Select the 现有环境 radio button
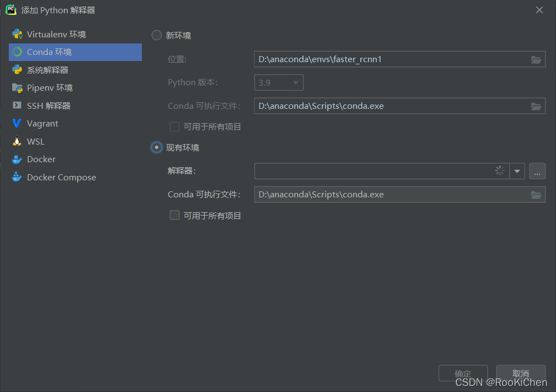 [x=156, y=147]
